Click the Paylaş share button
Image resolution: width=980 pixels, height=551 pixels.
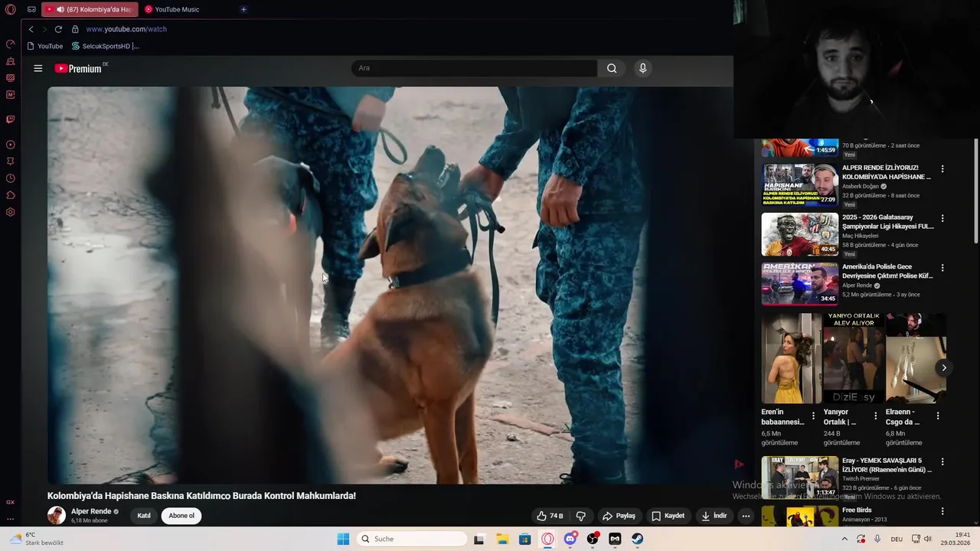coord(619,516)
